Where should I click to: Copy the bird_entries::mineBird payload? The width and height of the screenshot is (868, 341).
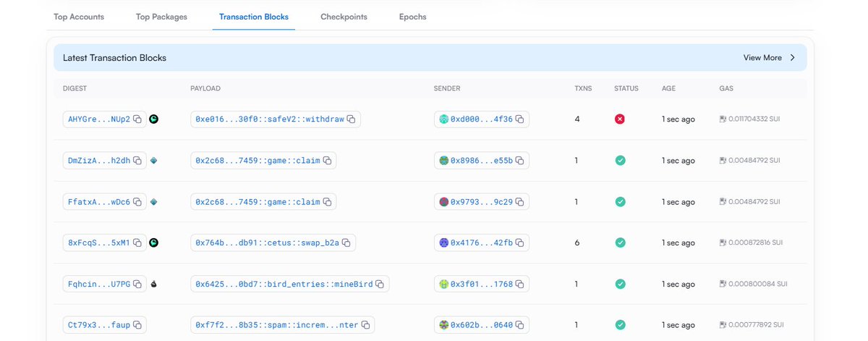380,284
